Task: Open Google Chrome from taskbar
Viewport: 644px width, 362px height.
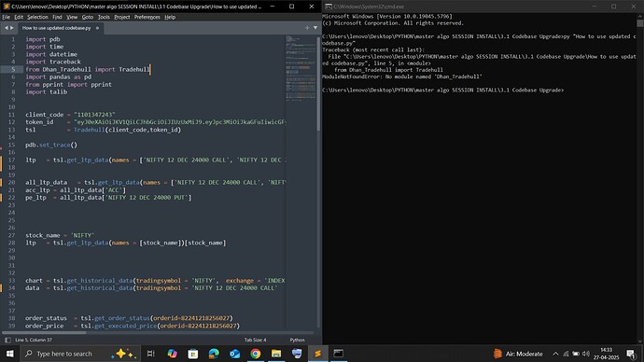Action: [256, 354]
